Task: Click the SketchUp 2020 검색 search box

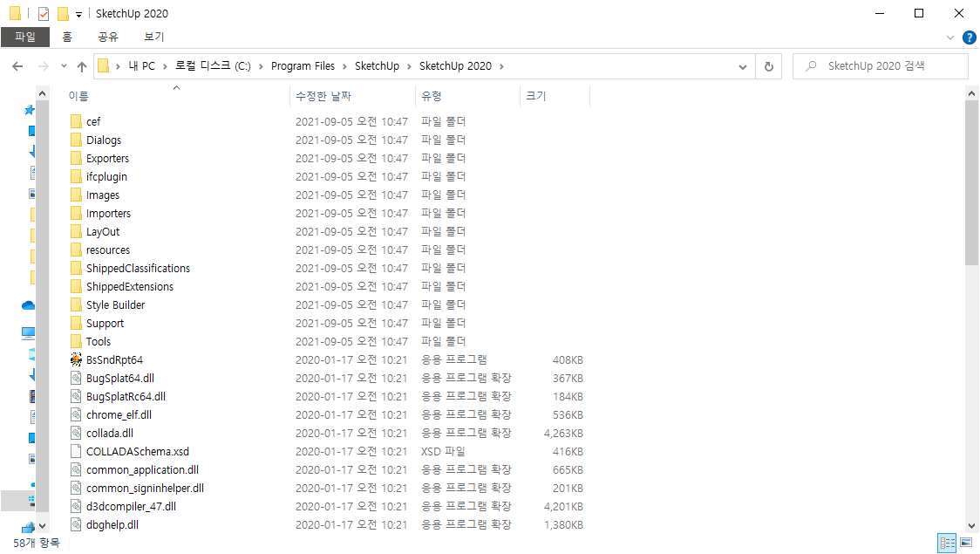Action: tap(881, 66)
